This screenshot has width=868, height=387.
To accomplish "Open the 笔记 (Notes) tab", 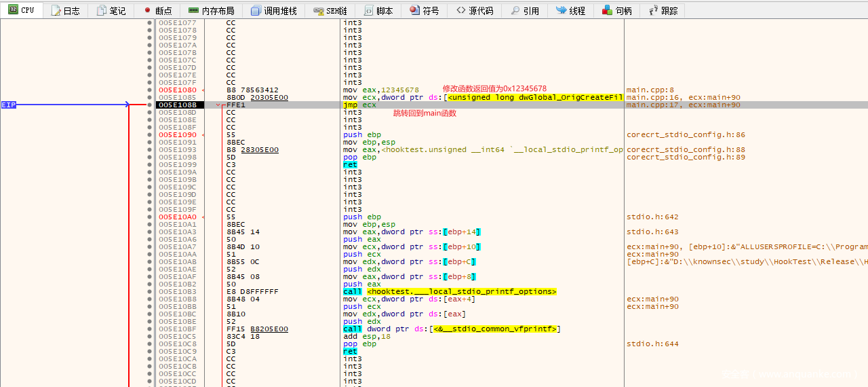I will pos(111,10).
